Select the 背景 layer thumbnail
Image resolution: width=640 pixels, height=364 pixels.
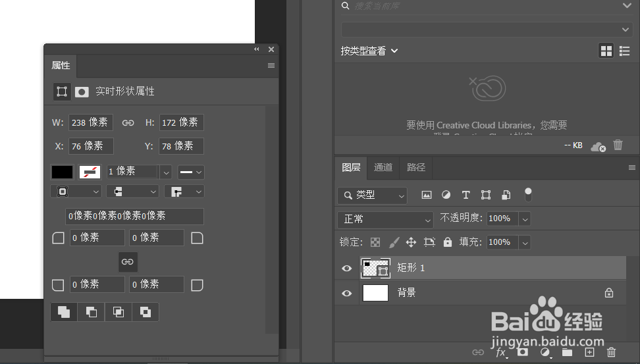tap(375, 293)
